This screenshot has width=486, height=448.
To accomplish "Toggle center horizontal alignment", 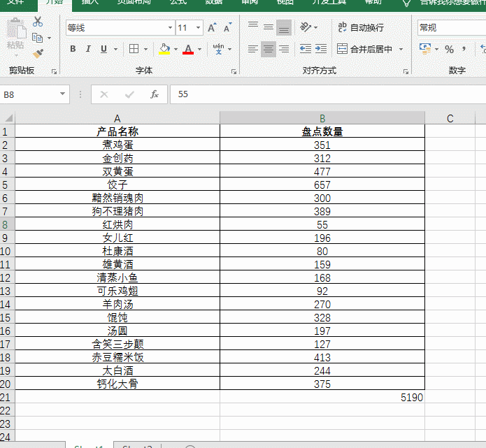I will (x=269, y=49).
